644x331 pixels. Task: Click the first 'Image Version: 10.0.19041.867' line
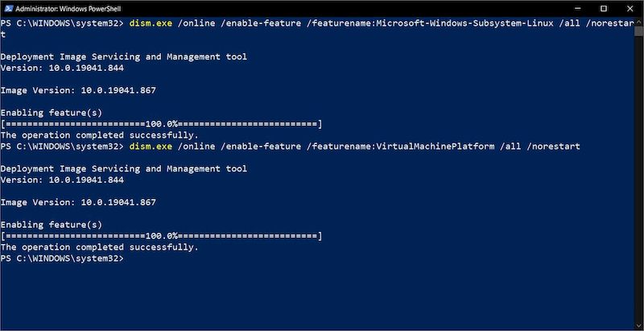(78, 90)
